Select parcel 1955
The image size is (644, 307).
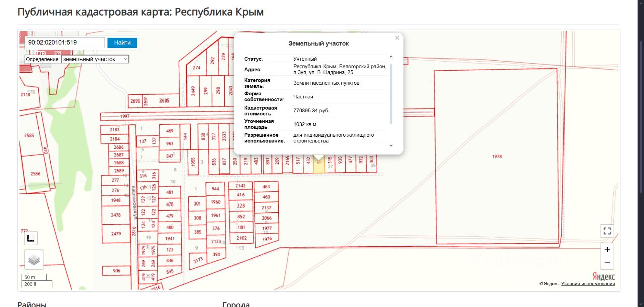coord(193,162)
